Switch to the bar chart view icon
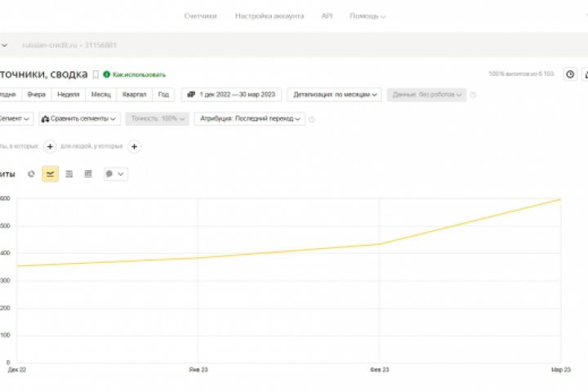 87,174
